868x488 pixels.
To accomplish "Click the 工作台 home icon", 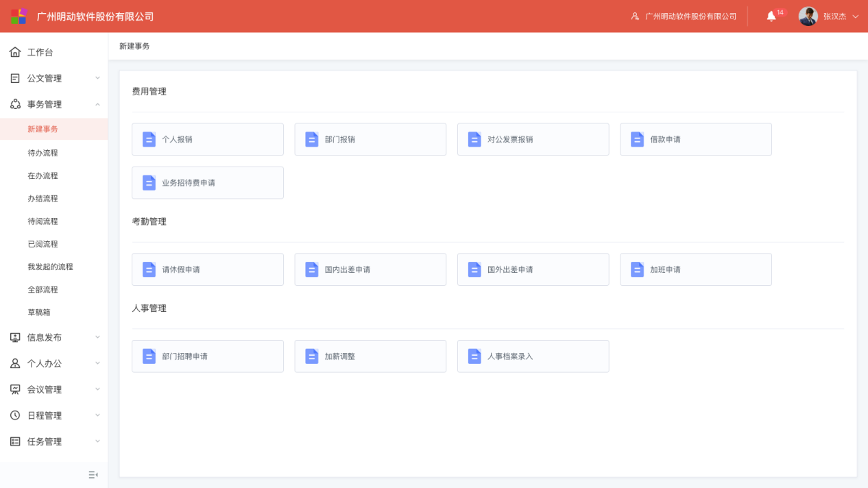I will pos(15,52).
